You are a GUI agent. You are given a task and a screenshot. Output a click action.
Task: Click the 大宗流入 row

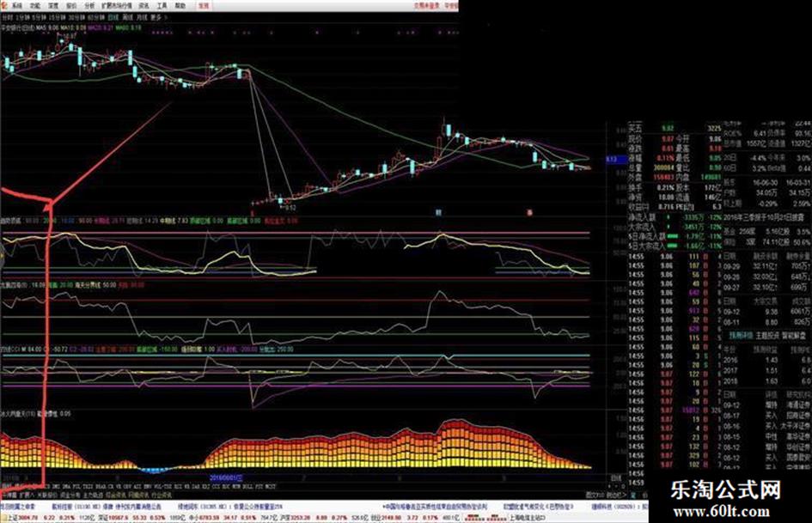(x=675, y=227)
